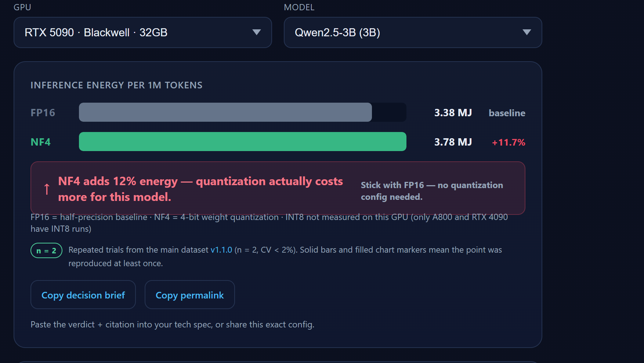Click the NF4 adds 12% energy verdict headline
The width and height of the screenshot is (644, 363).
200,189
